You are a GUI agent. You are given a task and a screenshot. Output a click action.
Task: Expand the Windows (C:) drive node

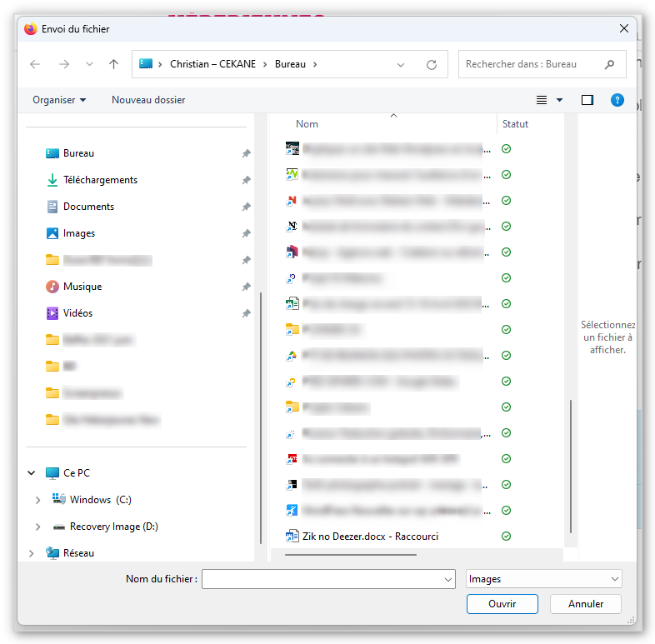point(37,500)
